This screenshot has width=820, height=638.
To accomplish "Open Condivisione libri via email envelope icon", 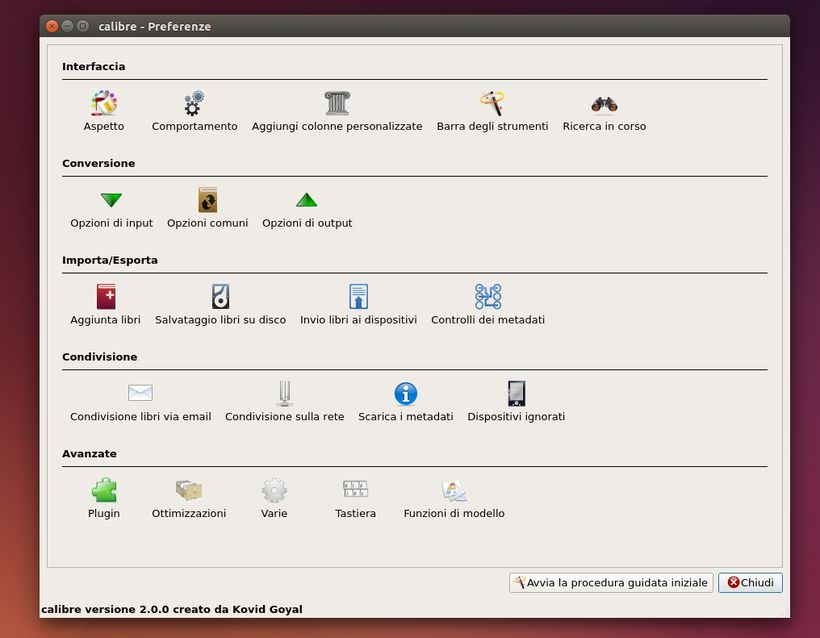I will (x=140, y=393).
